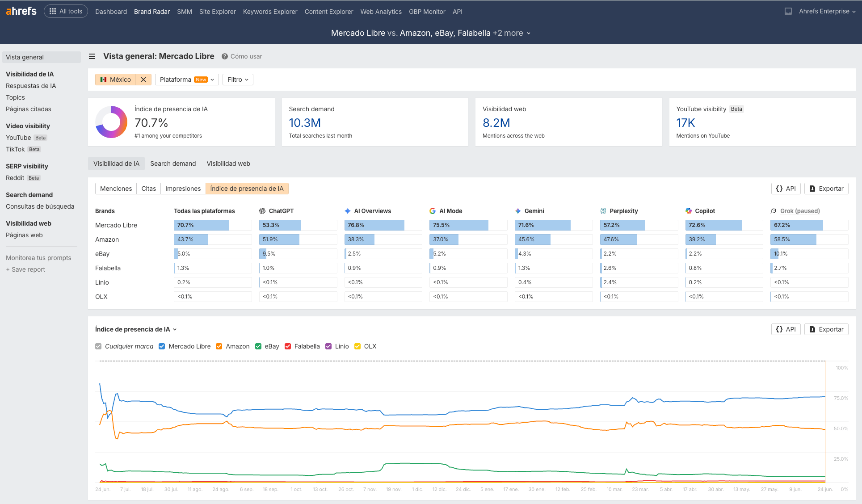Open Páginas citadas in sidebar
Image resolution: width=862 pixels, height=504 pixels.
[x=29, y=109]
